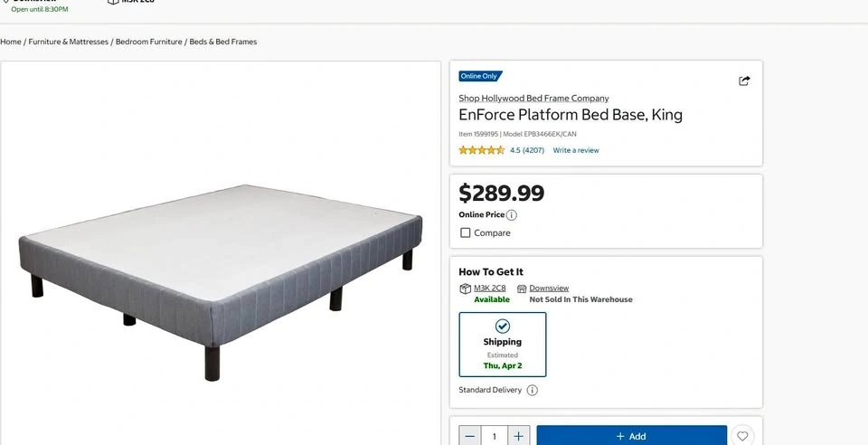Select the Shipping delivery option

pyautogui.click(x=503, y=345)
